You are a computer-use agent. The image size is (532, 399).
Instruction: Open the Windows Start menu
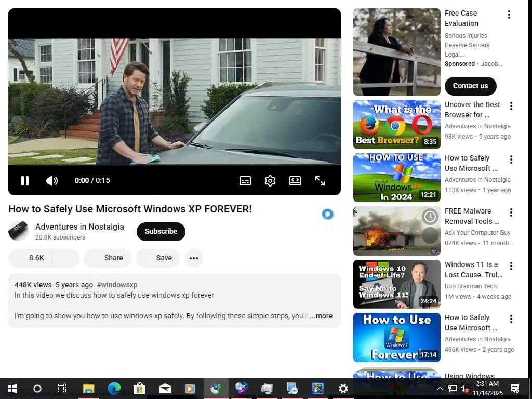(x=12, y=389)
